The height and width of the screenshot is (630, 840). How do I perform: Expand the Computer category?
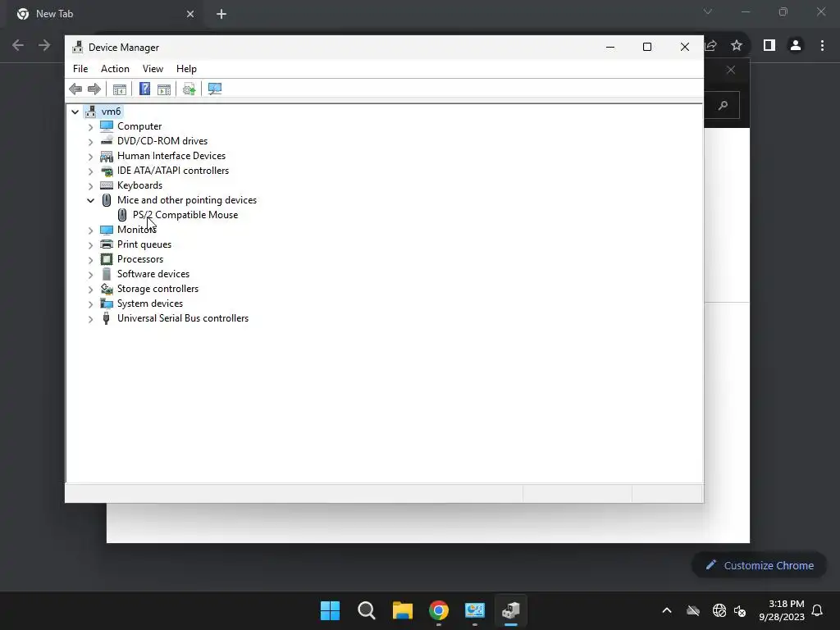(90, 127)
